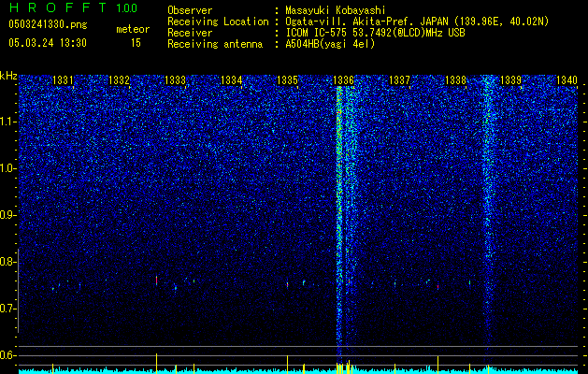
Task: Click the date stamp 05.03.24 13:30
Action: pyautogui.click(x=48, y=43)
